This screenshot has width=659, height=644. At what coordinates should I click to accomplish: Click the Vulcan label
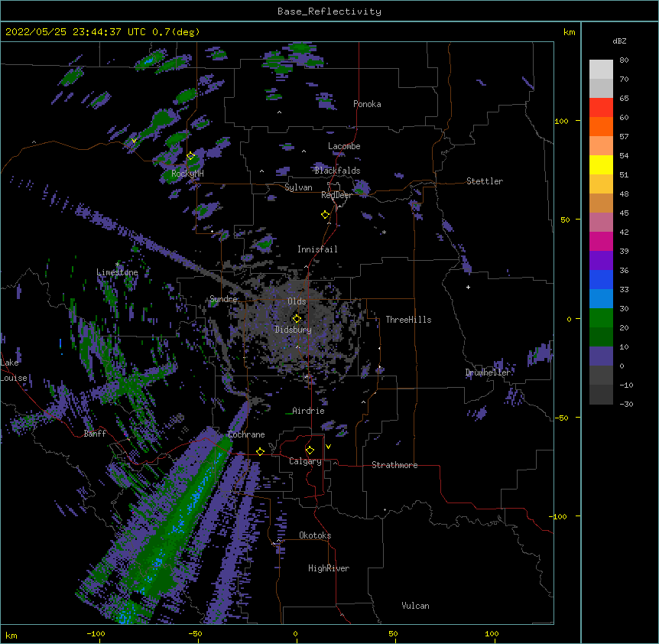coord(415,606)
